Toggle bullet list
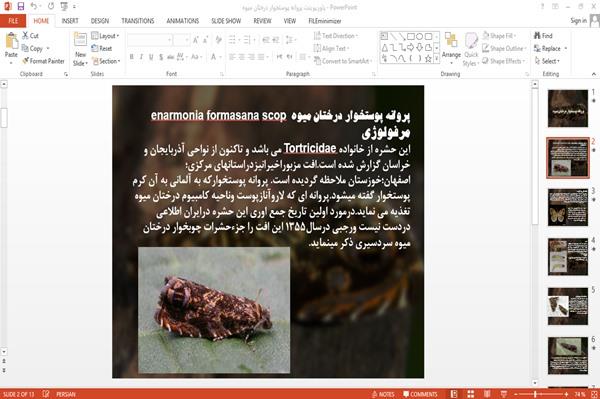 233,40
